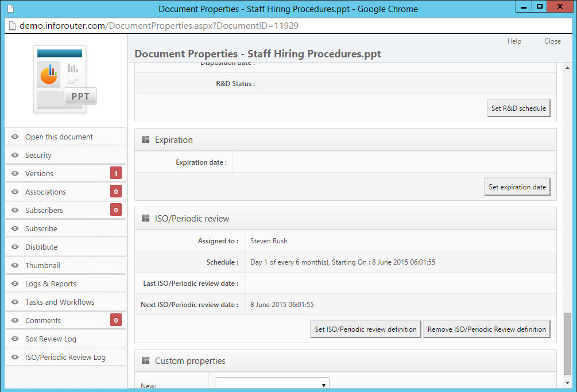Click the ISO/Periodic review section header
Screen dimensions: 577x392
click(346, 219)
